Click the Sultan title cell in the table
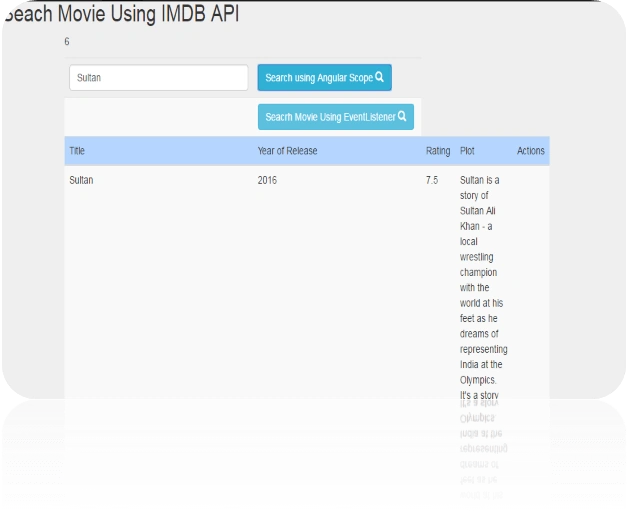Screen dimensions: 628x511 (81, 180)
